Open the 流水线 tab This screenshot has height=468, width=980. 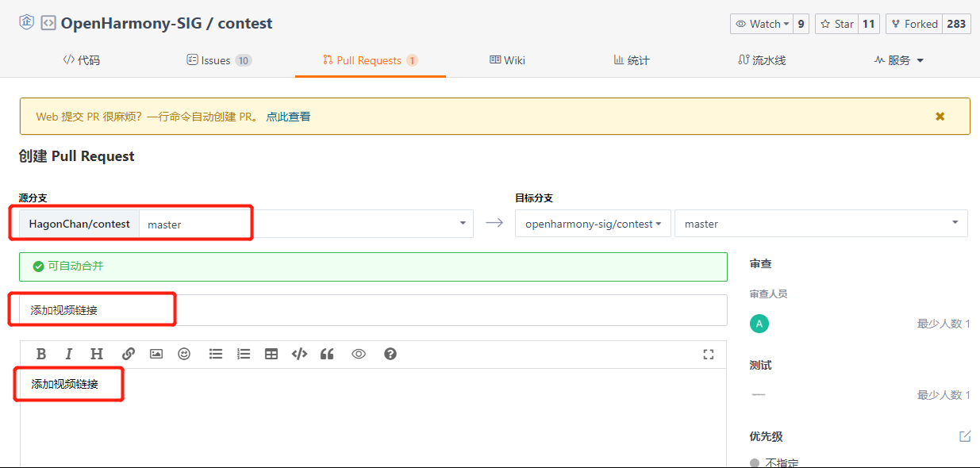(762, 60)
